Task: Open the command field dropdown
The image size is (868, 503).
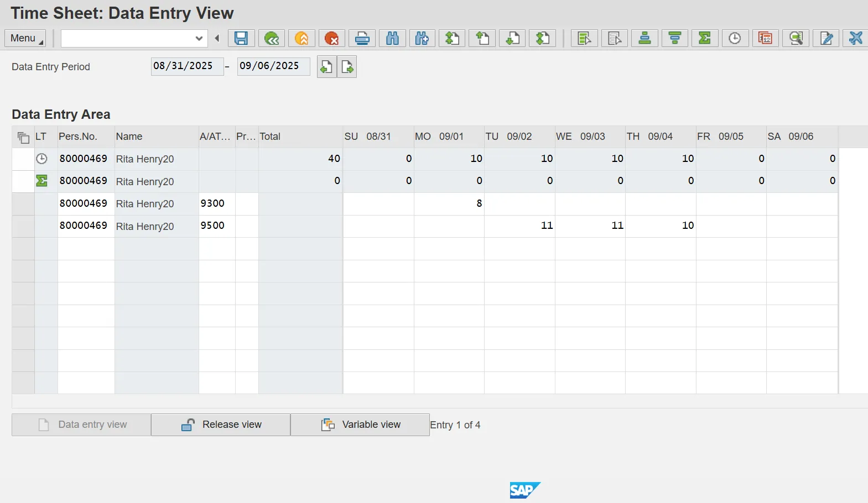Action: pos(199,38)
